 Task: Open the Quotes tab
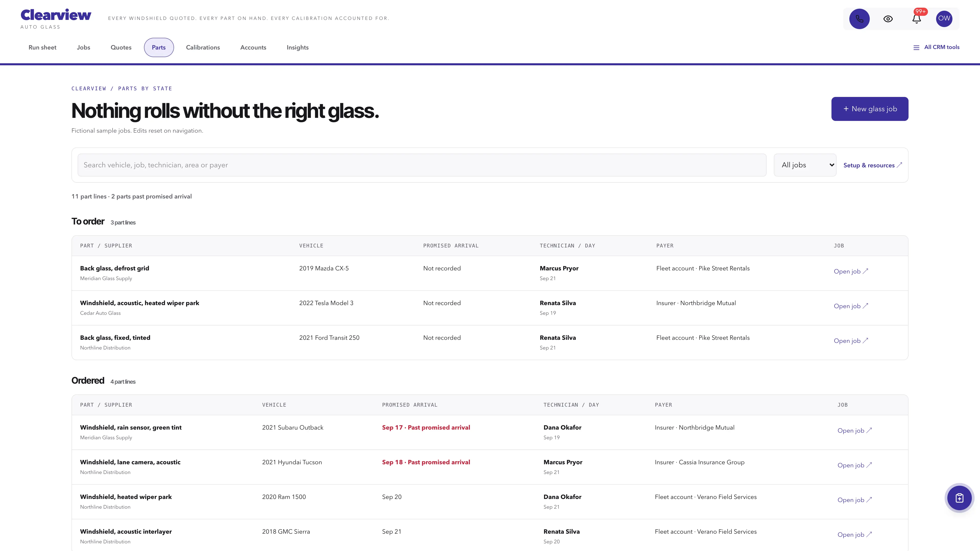pyautogui.click(x=121, y=47)
